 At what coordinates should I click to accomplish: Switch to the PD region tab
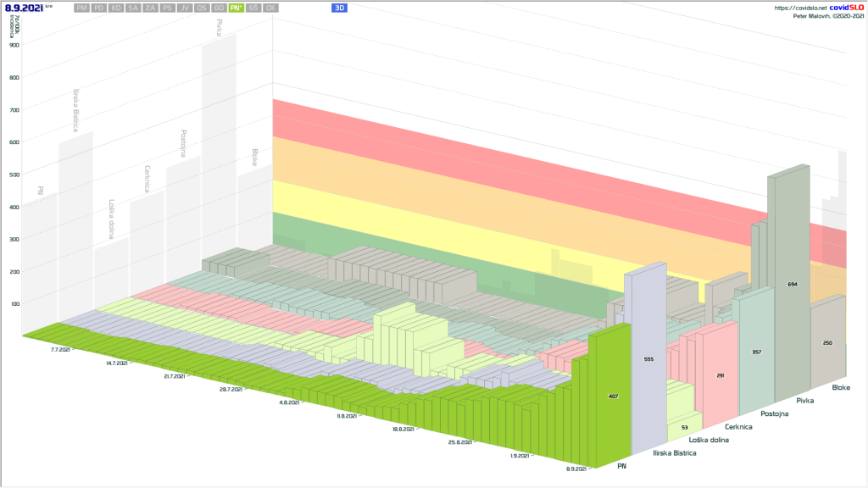[99, 8]
